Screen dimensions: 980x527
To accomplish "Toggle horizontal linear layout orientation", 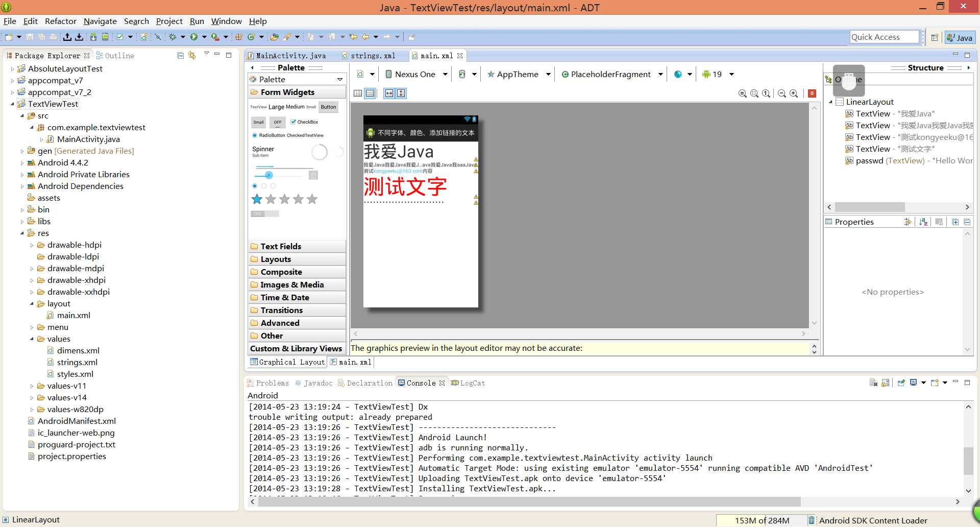I will (358, 93).
